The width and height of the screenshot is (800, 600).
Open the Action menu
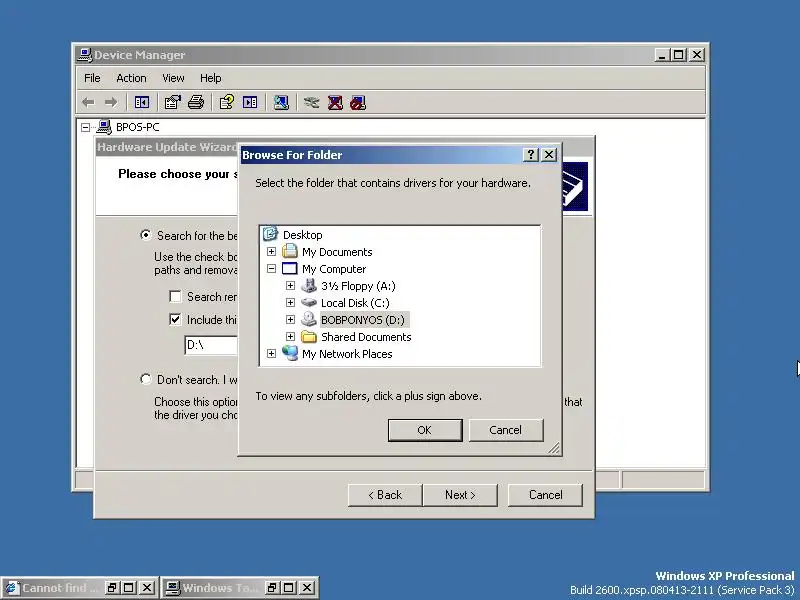(131, 78)
